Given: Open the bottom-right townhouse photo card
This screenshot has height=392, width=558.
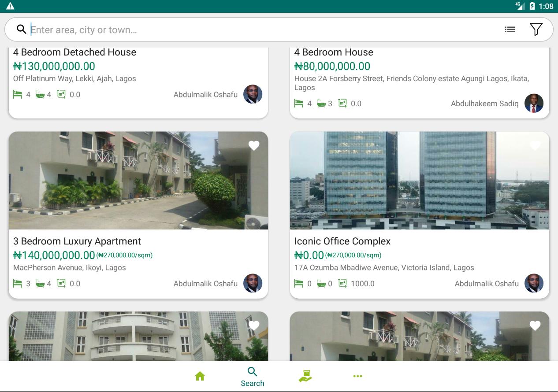Looking at the screenshot, I should point(420,336).
